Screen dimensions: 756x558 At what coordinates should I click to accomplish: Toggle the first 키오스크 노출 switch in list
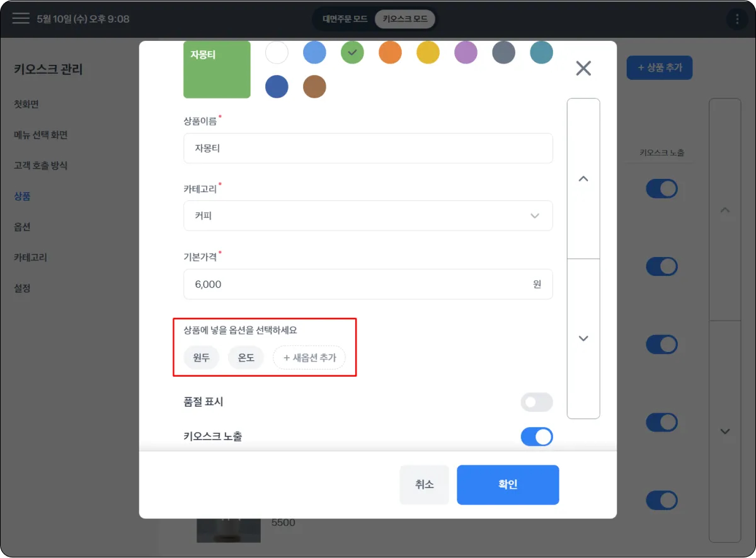[x=661, y=188]
